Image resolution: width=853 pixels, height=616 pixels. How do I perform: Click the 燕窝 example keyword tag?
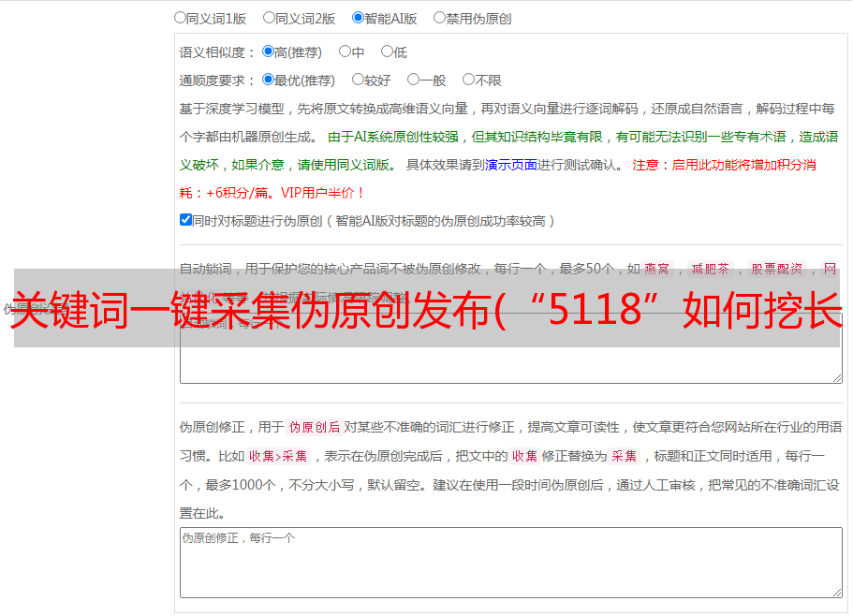click(x=656, y=269)
